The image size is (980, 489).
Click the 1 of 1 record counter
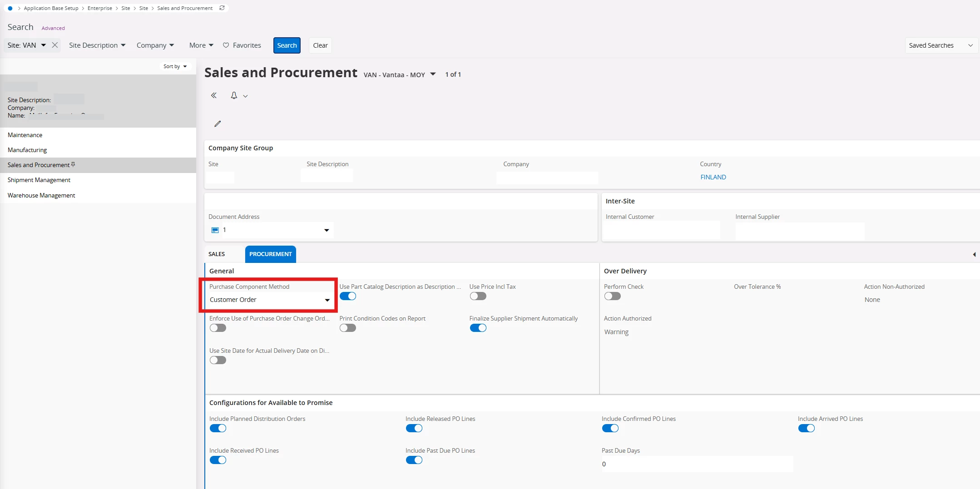[453, 74]
